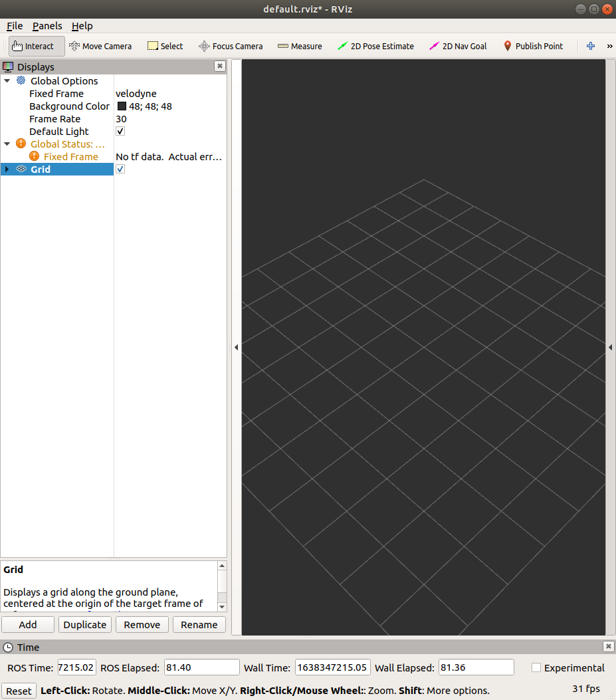This screenshot has height=700, width=616.
Task: Click the Grid display icon
Action: tap(21, 169)
